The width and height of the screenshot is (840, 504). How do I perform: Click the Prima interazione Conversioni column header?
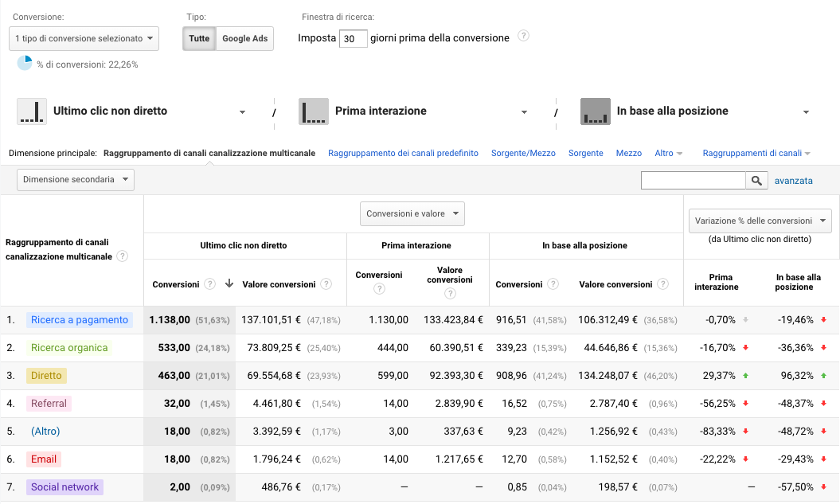(x=379, y=275)
